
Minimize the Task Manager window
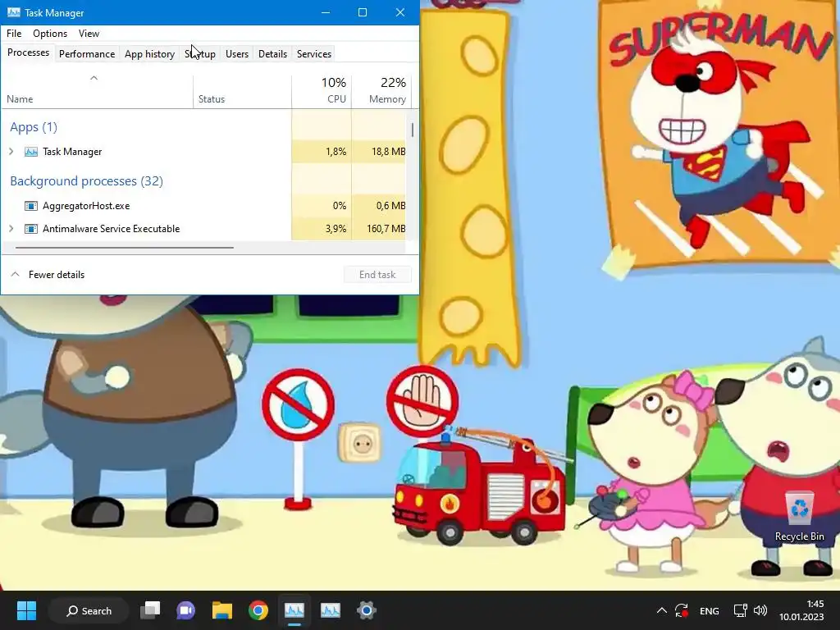[x=325, y=12]
